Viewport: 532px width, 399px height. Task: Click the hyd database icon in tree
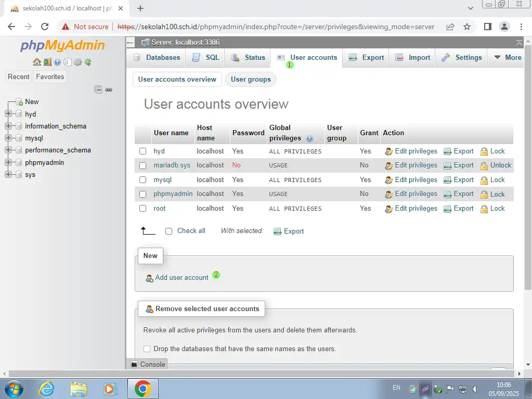[x=19, y=114]
